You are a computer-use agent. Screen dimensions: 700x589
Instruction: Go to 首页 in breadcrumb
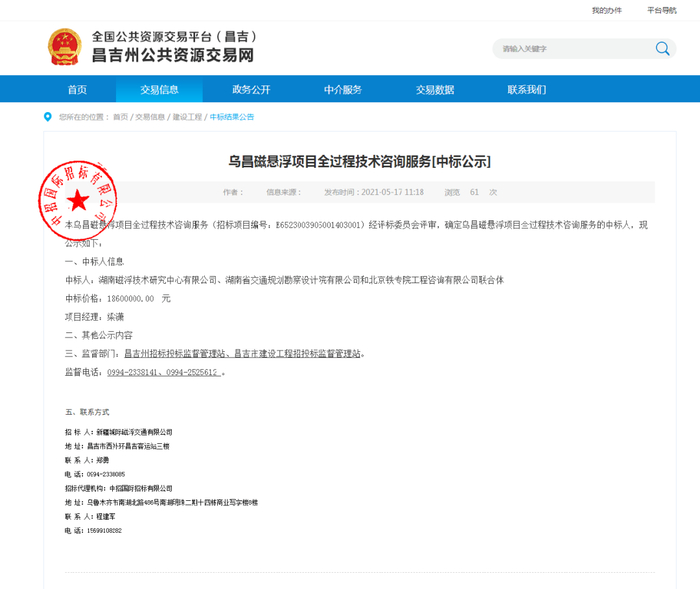point(120,117)
